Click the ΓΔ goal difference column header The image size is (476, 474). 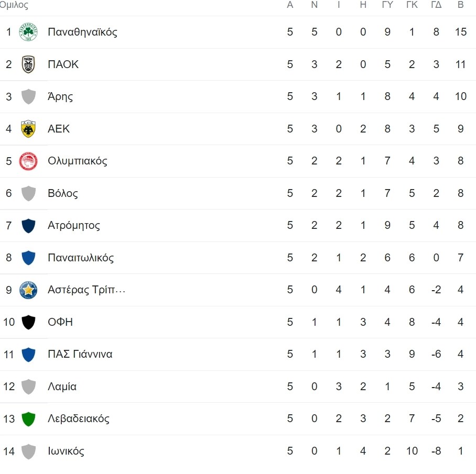[x=436, y=5]
